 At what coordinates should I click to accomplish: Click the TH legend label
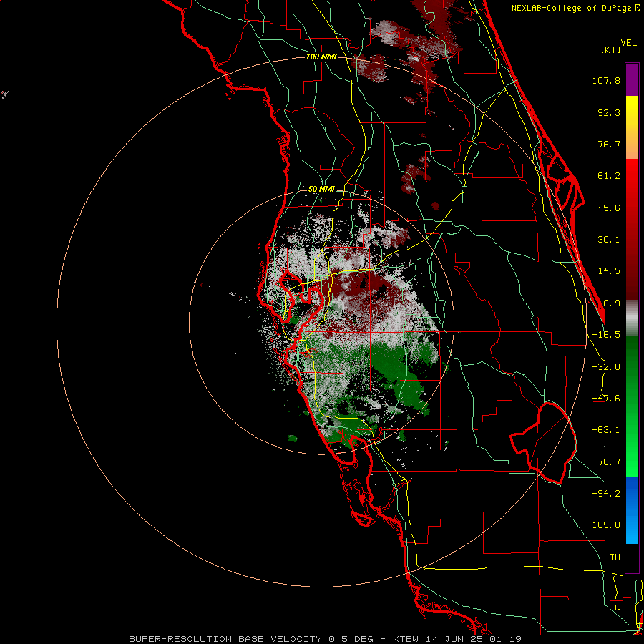tap(615, 557)
